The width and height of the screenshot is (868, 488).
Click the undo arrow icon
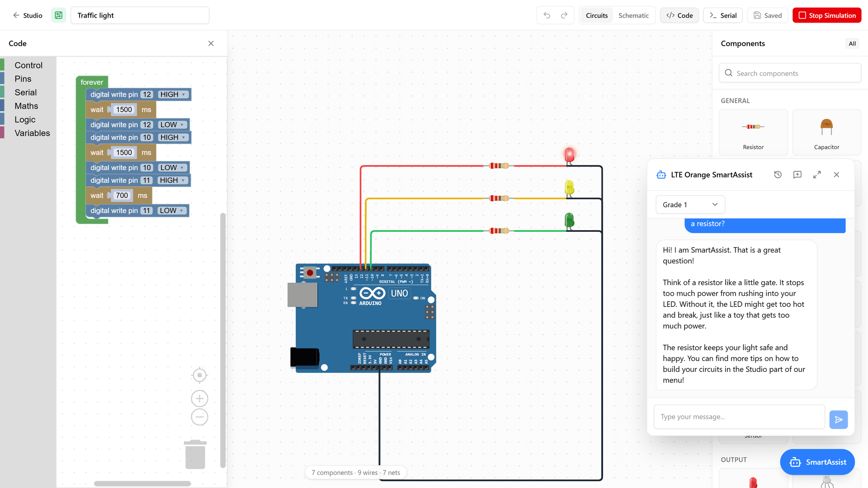[547, 15]
